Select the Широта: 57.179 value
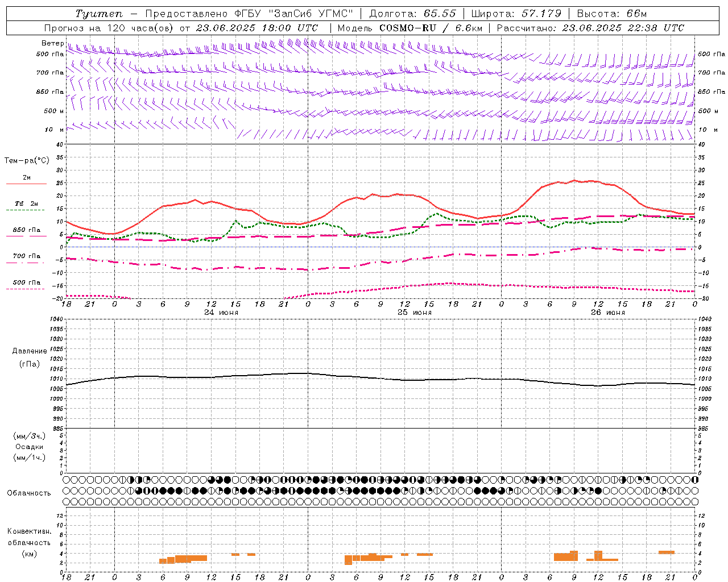 516,14
